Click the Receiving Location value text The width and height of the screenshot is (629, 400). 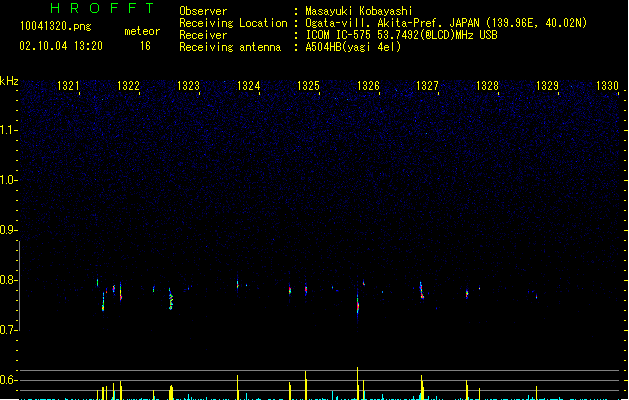click(446, 23)
